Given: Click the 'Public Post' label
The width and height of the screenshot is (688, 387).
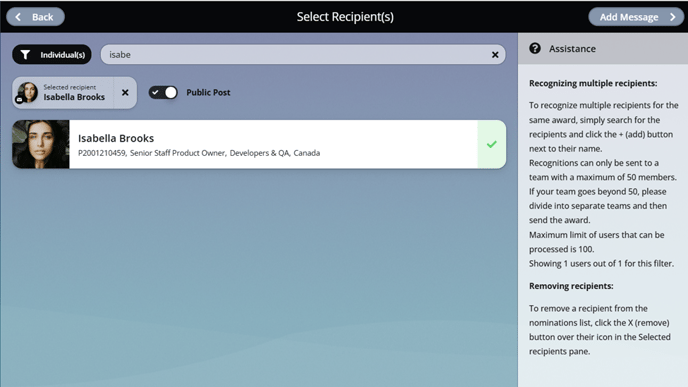Looking at the screenshot, I should 208,93.
